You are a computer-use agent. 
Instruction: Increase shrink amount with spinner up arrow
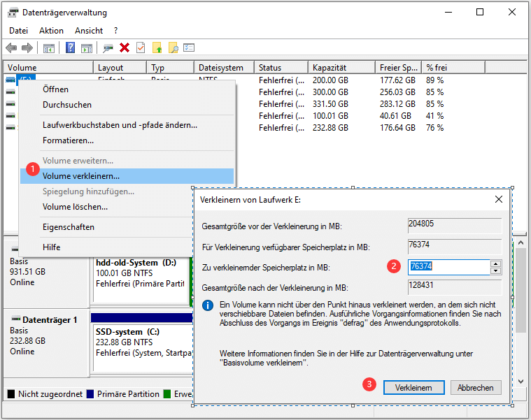tap(496, 263)
